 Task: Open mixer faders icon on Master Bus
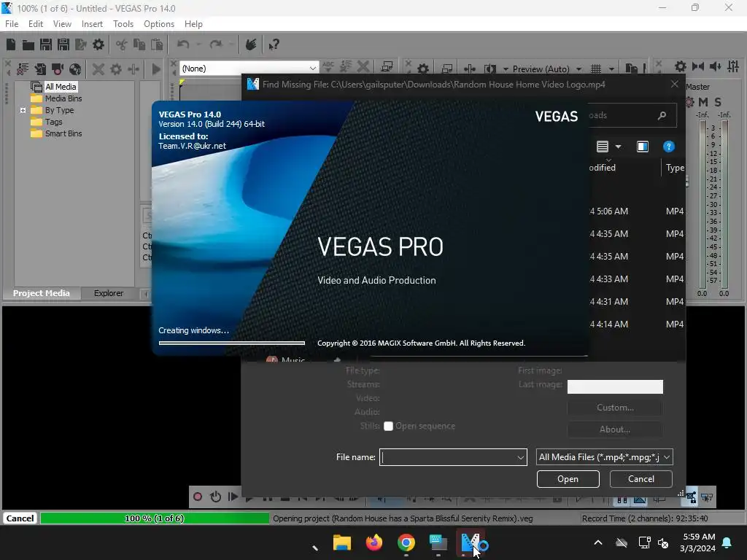pos(733,66)
